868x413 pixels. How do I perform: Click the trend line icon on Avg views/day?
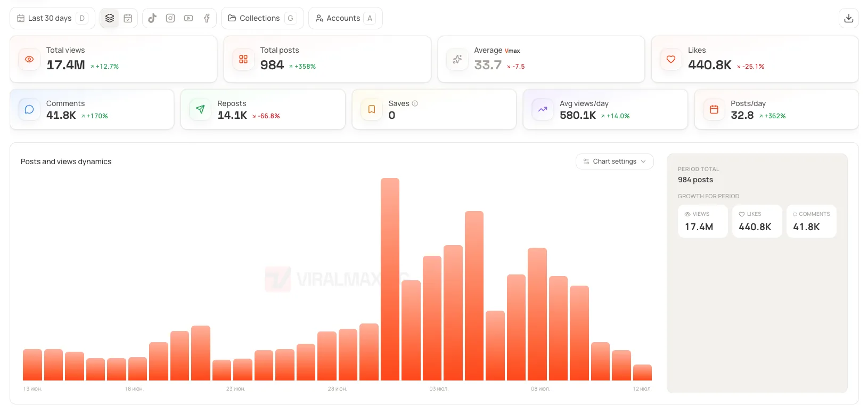543,109
